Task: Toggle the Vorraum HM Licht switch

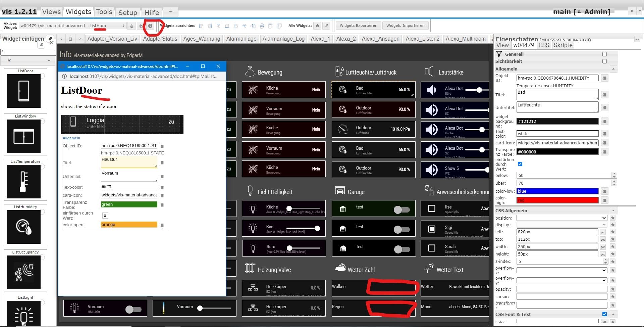Action: point(133,309)
